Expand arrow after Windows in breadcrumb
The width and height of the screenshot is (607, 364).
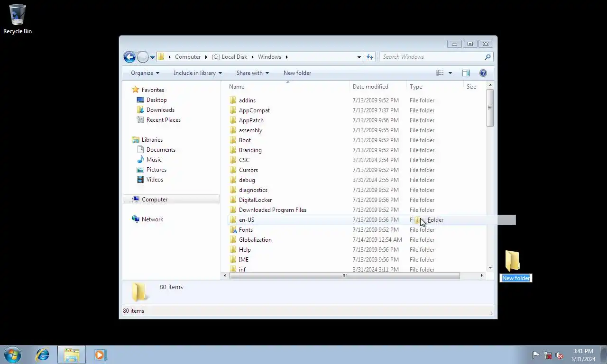[x=287, y=57]
